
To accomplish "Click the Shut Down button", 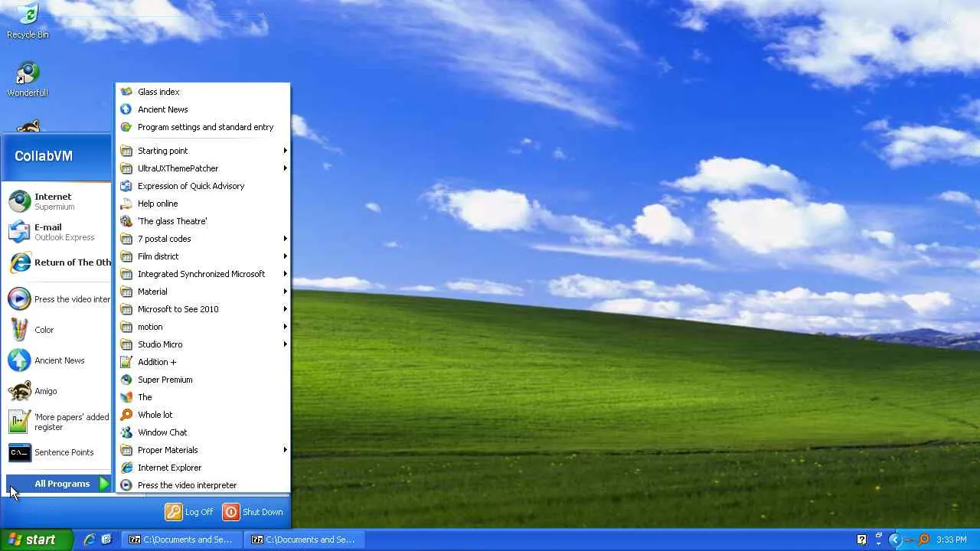I will tap(253, 512).
